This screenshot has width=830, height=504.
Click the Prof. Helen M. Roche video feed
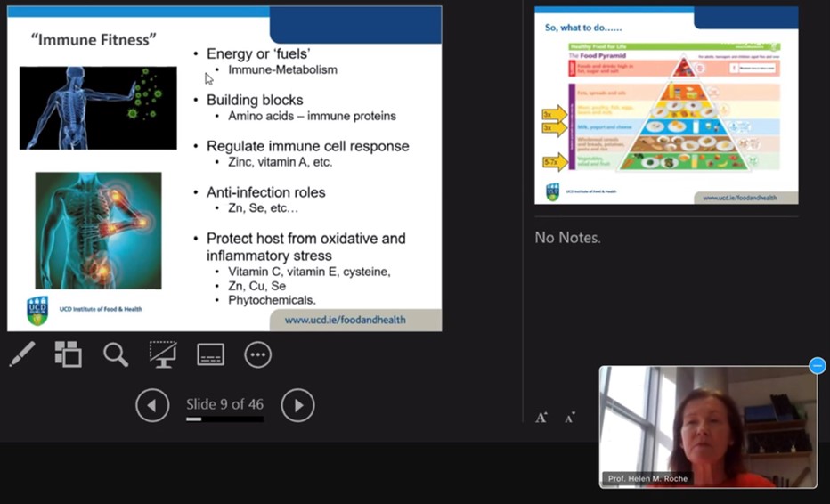pos(708,423)
